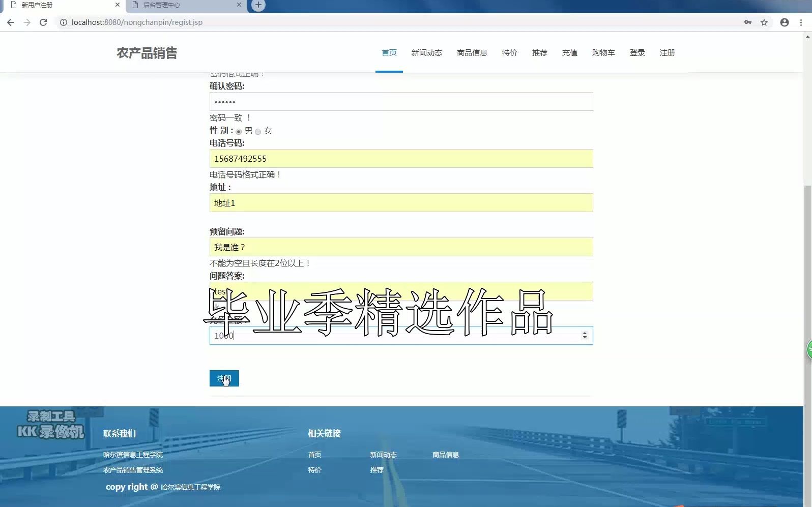812x507 pixels.
Task: Open the Chrome three-dot menu
Action: coord(801,22)
